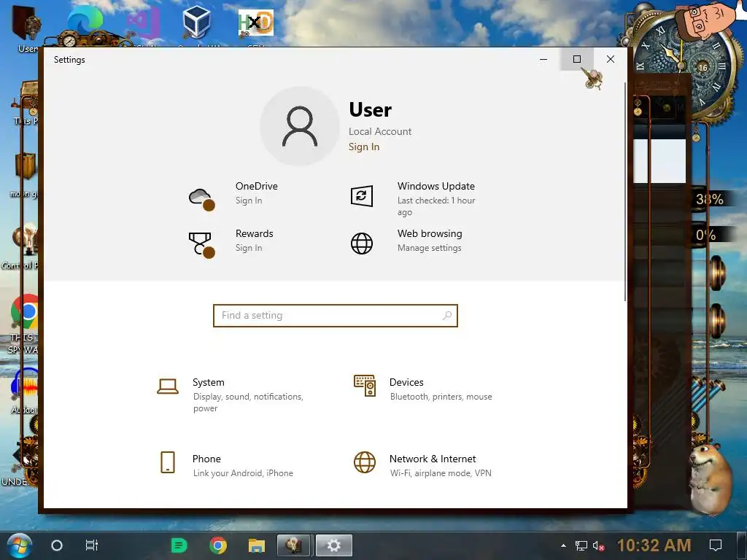The image size is (747, 560).
Task: Open the Devices settings category
Action: click(422, 389)
